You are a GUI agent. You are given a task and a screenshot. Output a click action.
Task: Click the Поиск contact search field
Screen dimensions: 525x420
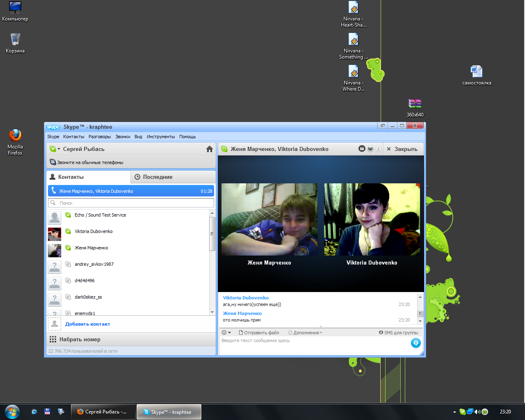(x=131, y=203)
